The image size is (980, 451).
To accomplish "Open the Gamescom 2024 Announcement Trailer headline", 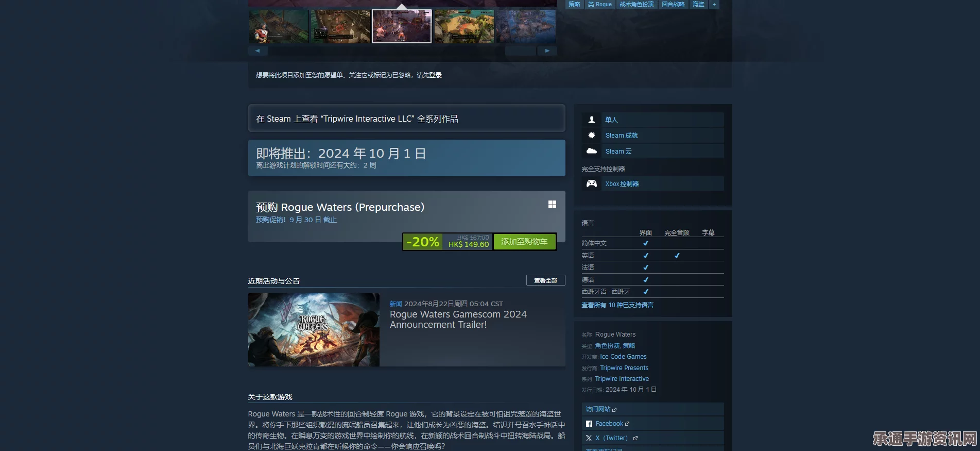I will 458,320.
